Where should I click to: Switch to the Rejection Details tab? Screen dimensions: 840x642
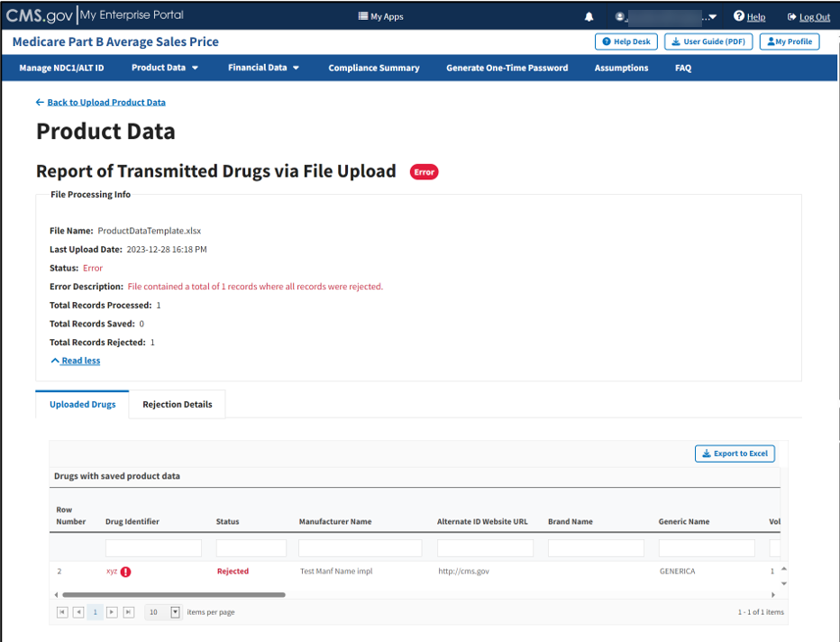click(x=178, y=404)
